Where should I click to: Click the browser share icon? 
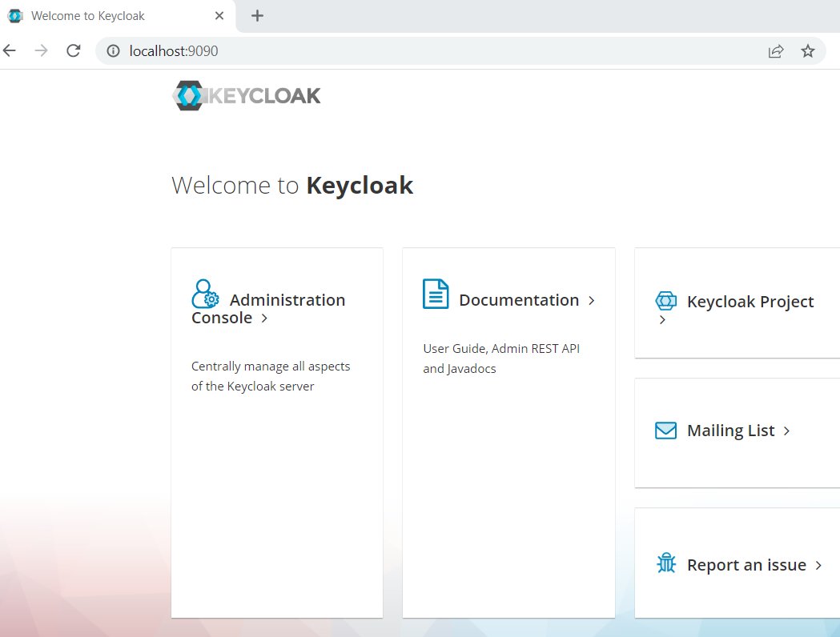pos(775,50)
